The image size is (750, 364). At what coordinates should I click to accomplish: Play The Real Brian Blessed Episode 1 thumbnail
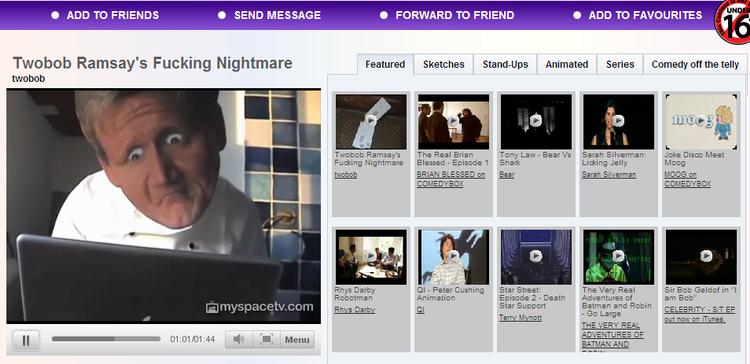tap(453, 121)
